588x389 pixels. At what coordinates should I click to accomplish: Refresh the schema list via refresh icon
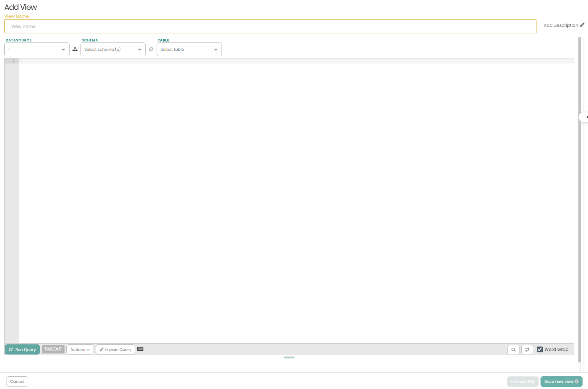pos(151,49)
